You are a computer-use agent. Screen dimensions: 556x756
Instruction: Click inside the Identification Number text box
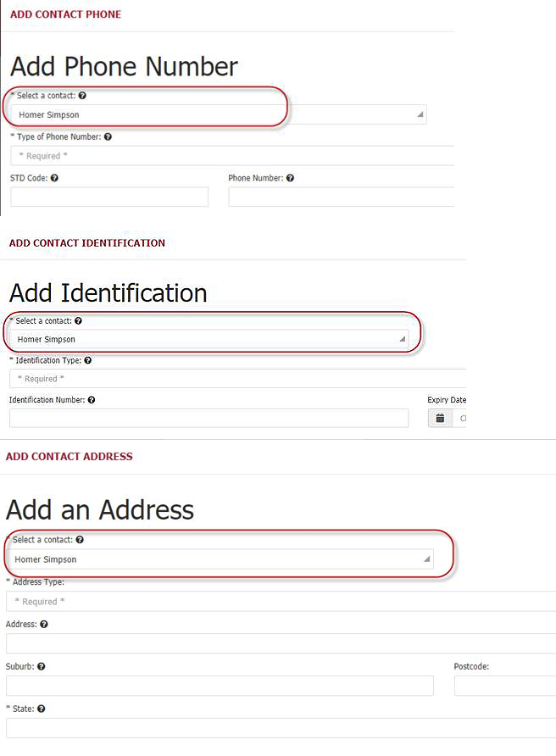208,418
